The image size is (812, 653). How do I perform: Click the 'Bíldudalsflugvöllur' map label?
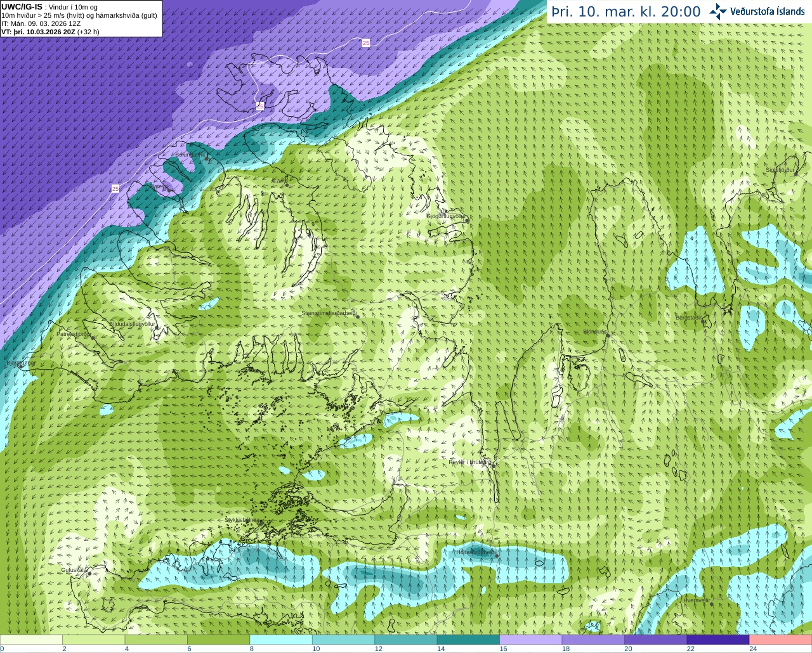pyautogui.click(x=132, y=324)
